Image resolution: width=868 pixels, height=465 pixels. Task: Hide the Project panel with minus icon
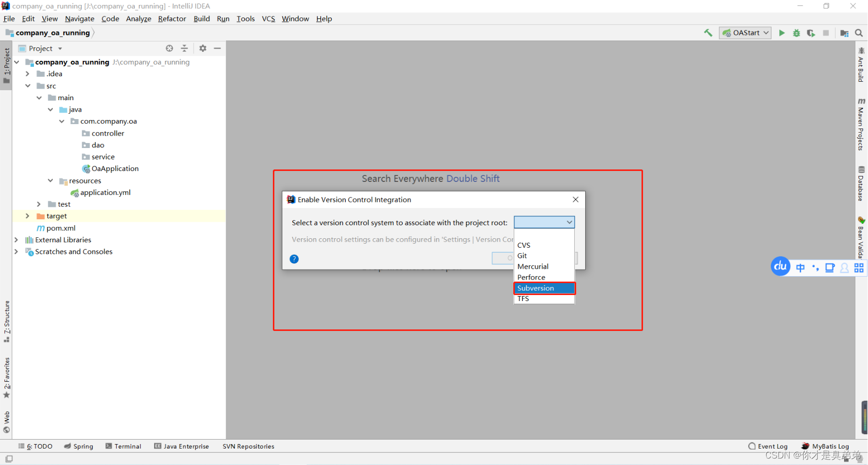click(x=217, y=48)
